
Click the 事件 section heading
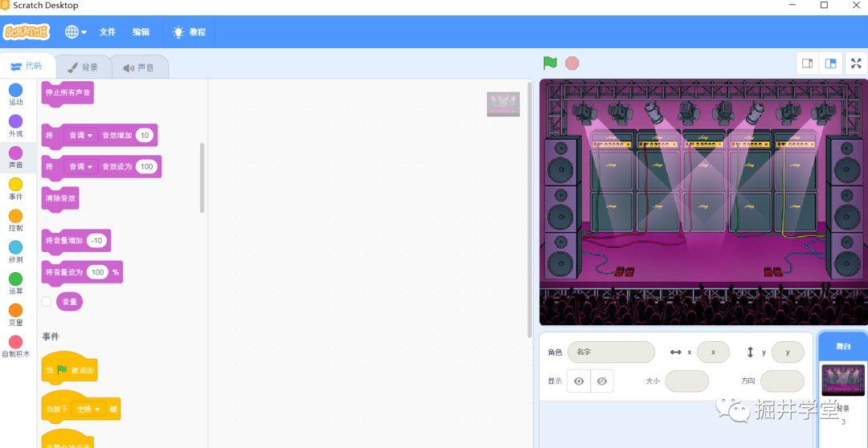[51, 336]
